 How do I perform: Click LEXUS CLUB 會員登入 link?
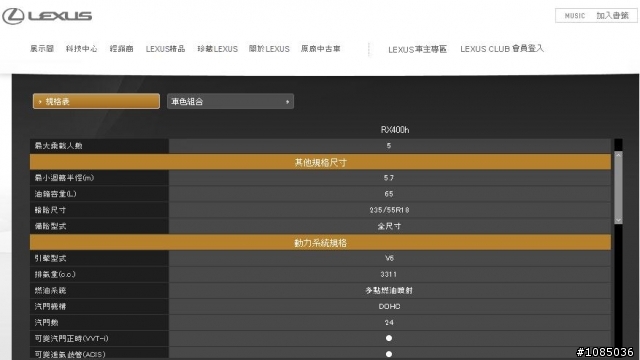click(502, 49)
